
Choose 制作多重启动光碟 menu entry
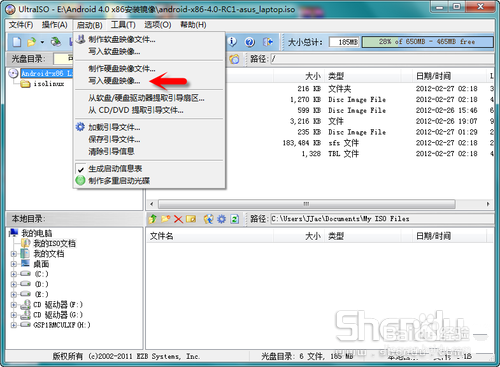149,181
